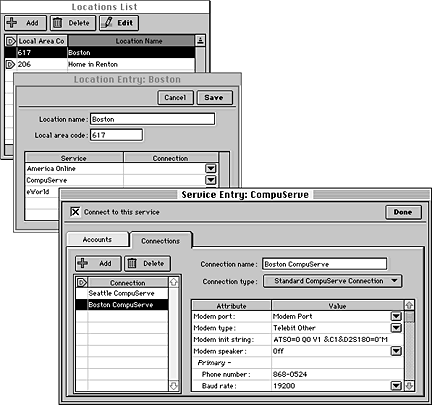The height and width of the screenshot is (405, 432).
Task: Click the Connection name input field
Action: (325, 264)
